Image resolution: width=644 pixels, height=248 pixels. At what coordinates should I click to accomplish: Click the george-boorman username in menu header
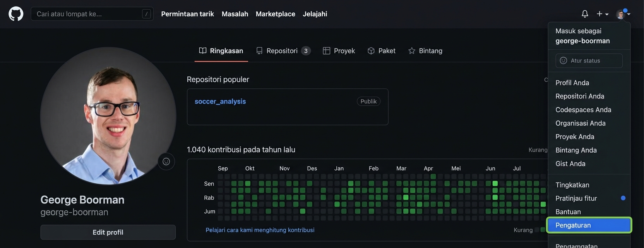tap(582, 41)
